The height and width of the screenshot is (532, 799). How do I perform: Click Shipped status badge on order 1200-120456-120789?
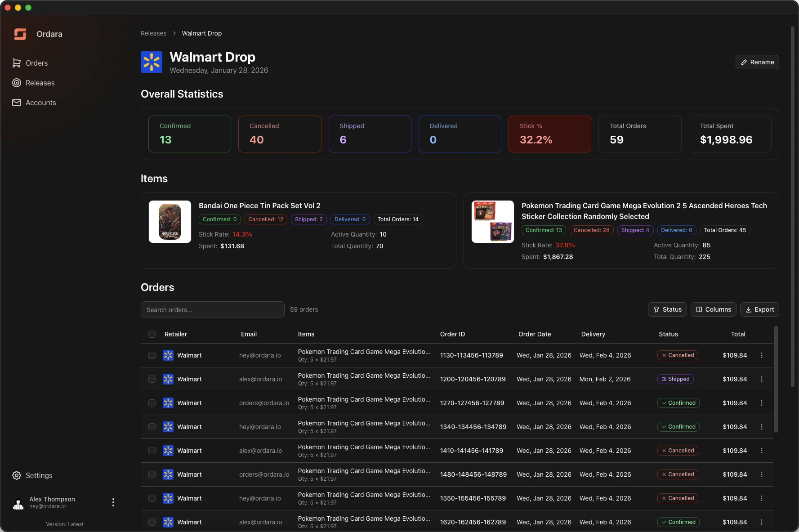[675, 379]
